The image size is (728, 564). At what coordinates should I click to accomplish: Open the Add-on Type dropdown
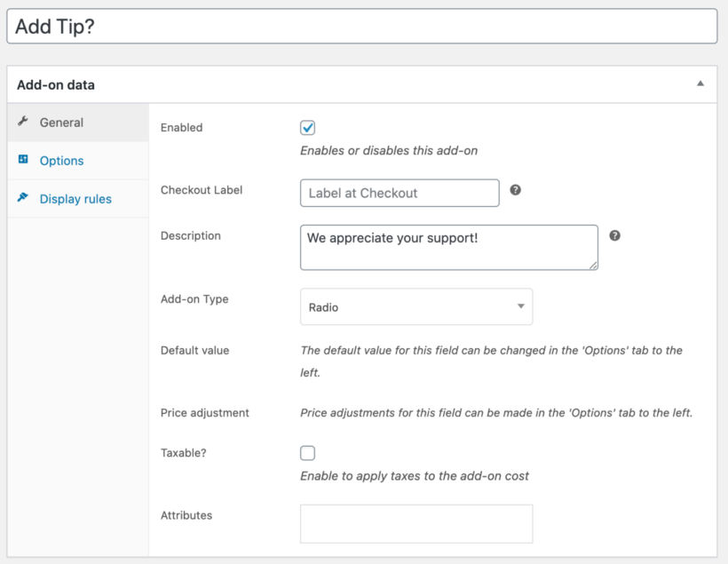pyautogui.click(x=416, y=306)
